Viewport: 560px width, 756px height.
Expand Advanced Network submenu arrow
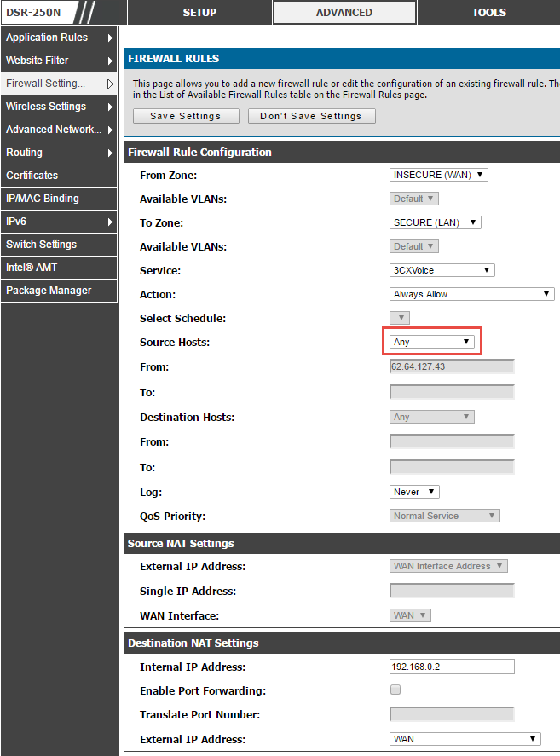pos(110,130)
